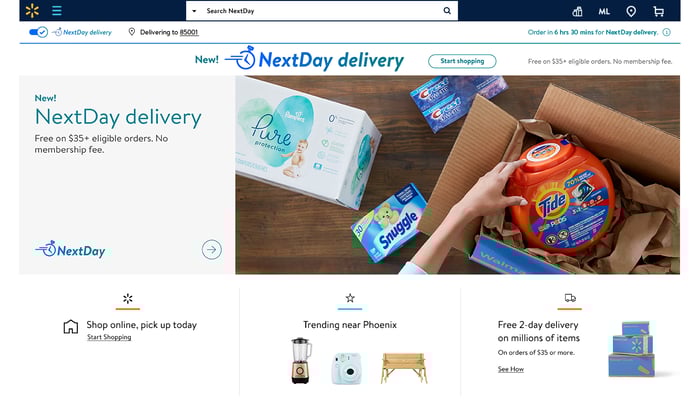Click the Start shopping button
Screen dimensions: 700x416
pyautogui.click(x=462, y=61)
